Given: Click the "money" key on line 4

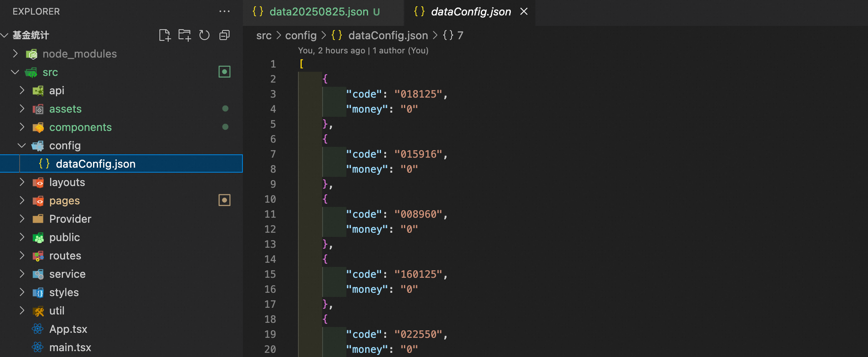Looking at the screenshot, I should (x=367, y=109).
